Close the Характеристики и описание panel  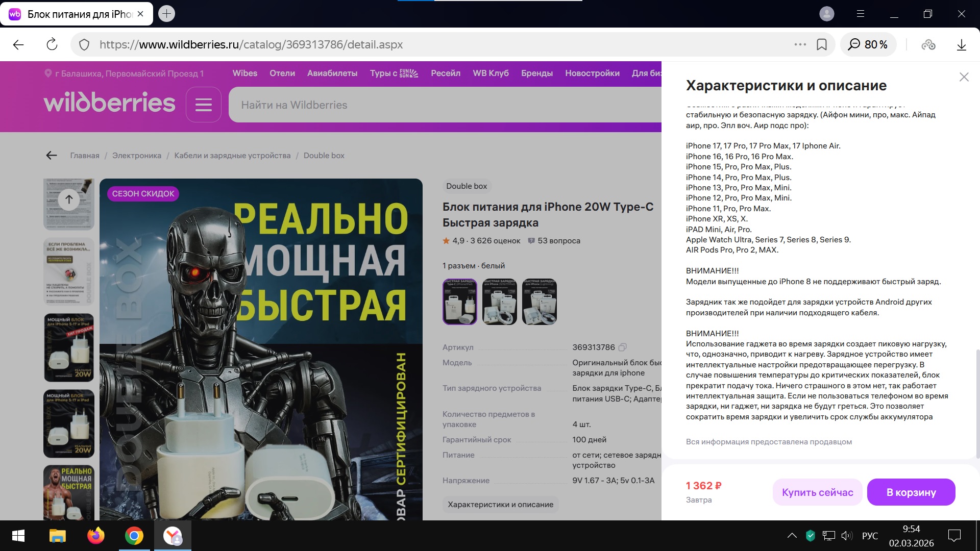pyautogui.click(x=964, y=77)
